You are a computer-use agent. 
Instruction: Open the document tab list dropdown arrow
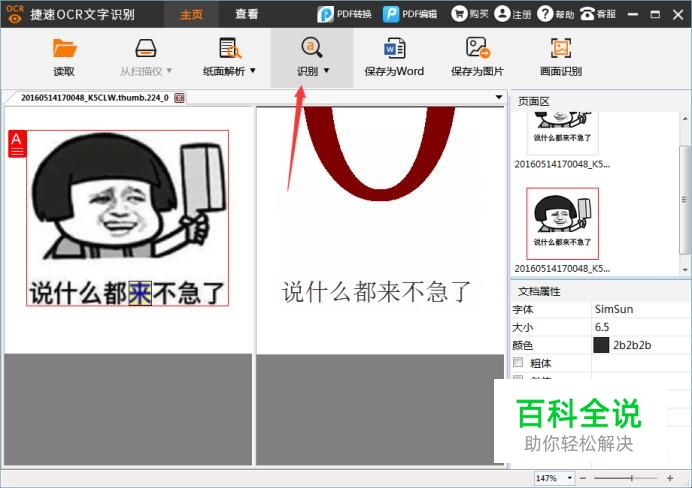coord(499,97)
